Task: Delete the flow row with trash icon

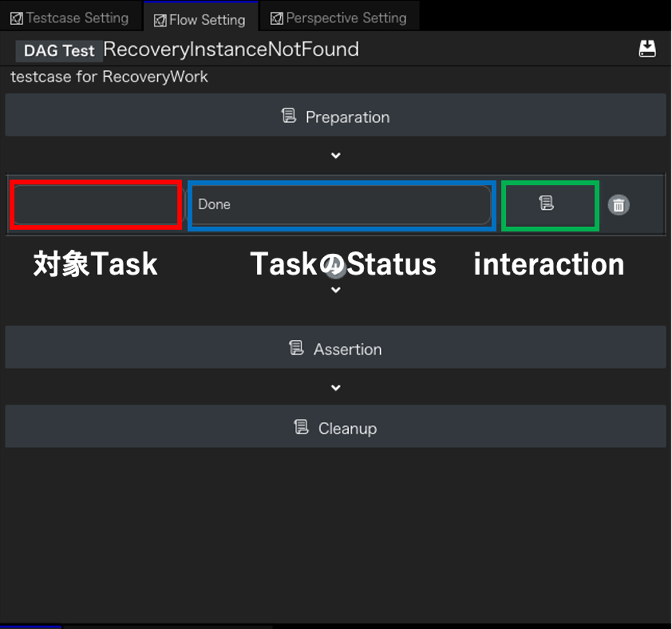Action: tap(618, 205)
